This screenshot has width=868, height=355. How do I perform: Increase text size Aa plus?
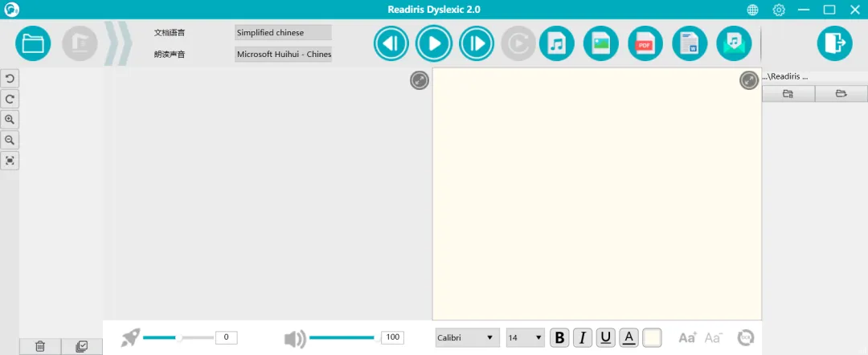click(687, 337)
